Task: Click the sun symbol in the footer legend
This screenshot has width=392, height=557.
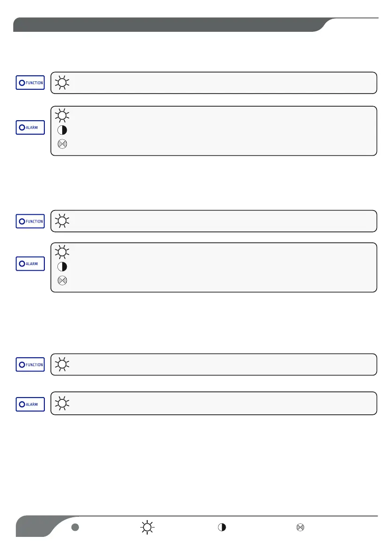Action: (148, 527)
